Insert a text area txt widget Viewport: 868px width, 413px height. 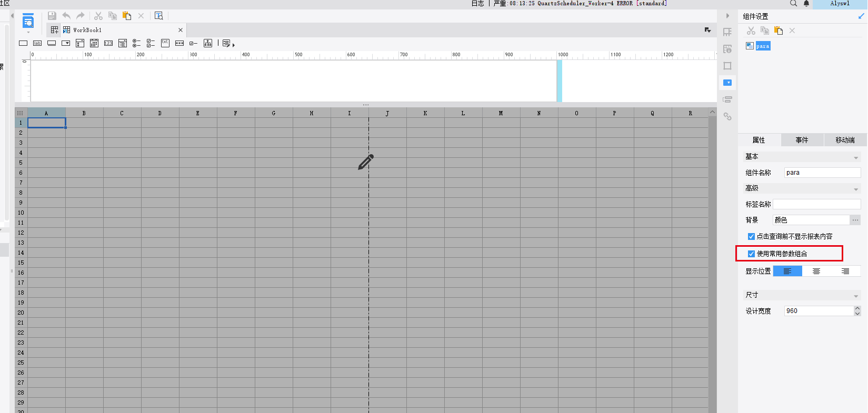[165, 43]
